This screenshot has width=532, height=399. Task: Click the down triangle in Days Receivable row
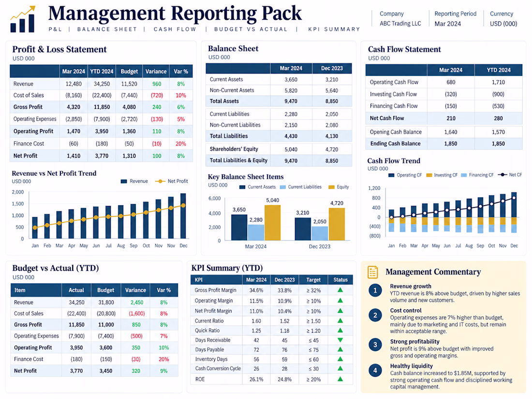pyautogui.click(x=340, y=340)
